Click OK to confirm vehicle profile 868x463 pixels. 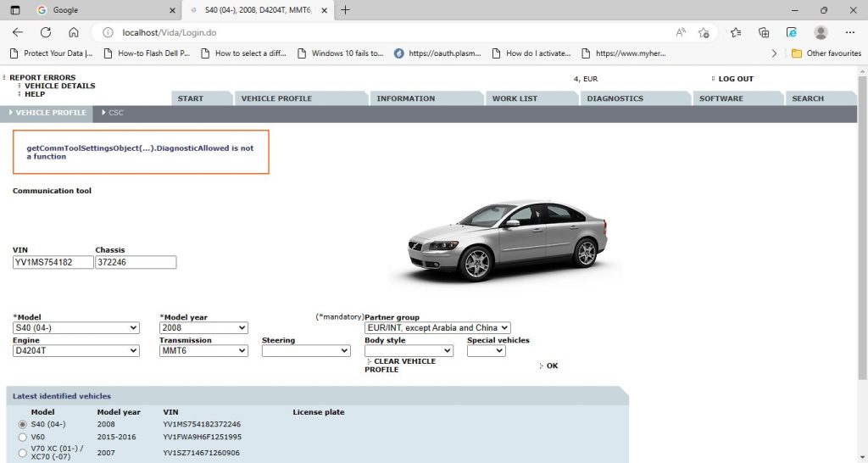tap(552, 365)
